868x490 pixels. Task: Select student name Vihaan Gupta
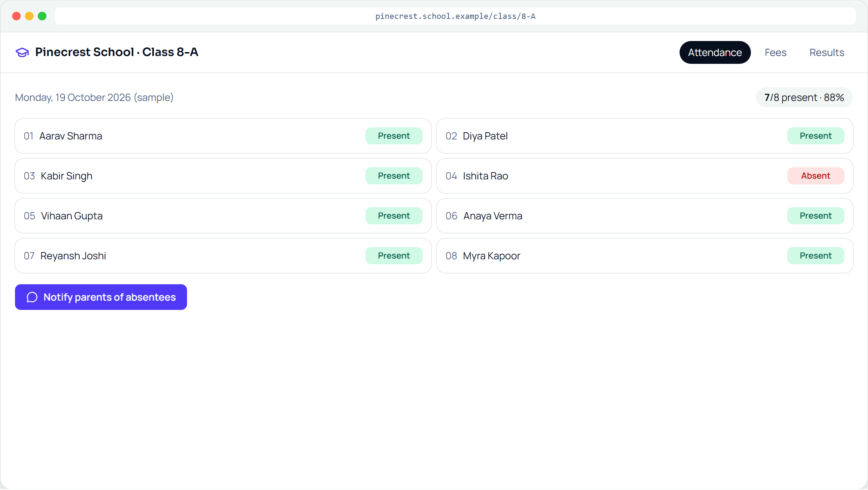click(72, 216)
